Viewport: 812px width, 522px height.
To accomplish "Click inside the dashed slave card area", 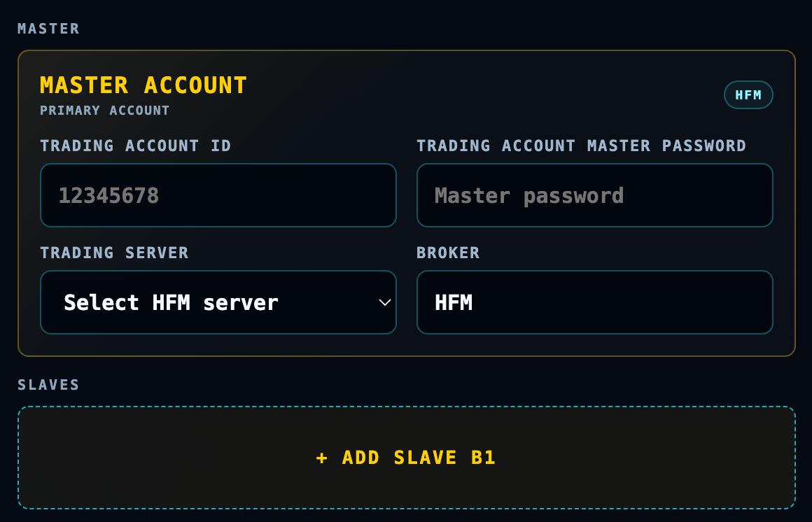I will [407, 458].
